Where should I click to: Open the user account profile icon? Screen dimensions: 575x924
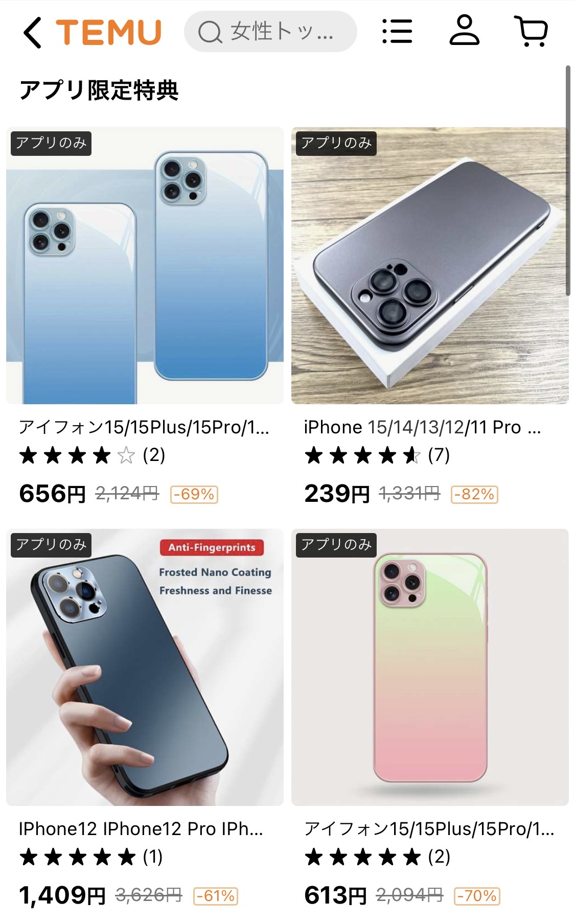[464, 31]
